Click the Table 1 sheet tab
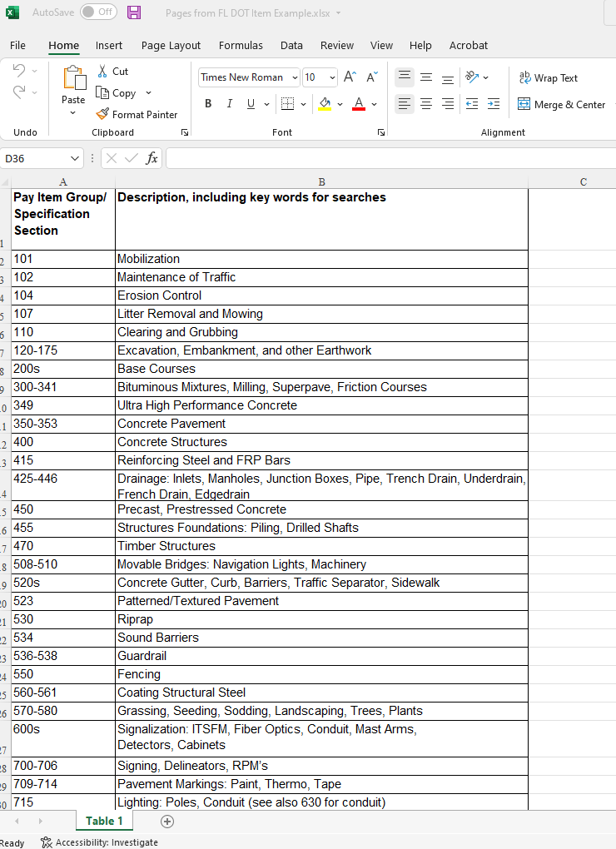616x849 pixels. click(104, 821)
